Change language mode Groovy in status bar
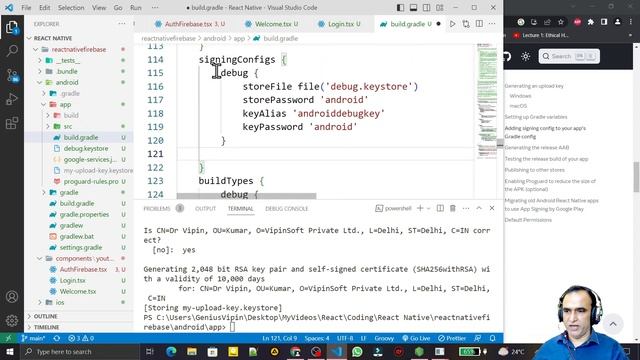Screen dimensions: 640x360 click(384, 338)
